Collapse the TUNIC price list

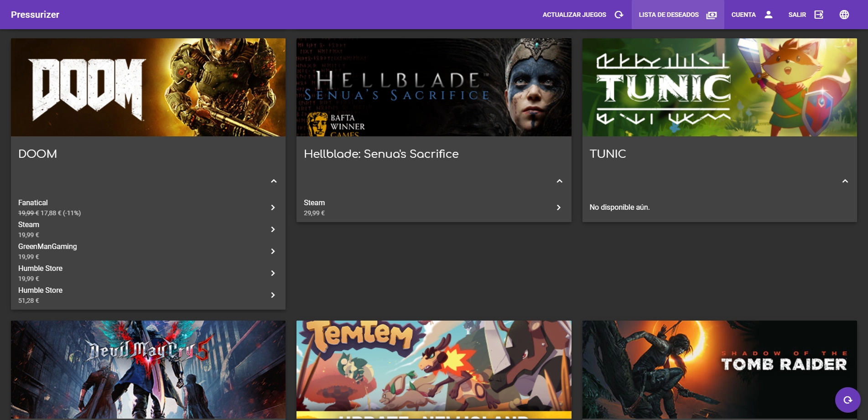coord(845,181)
